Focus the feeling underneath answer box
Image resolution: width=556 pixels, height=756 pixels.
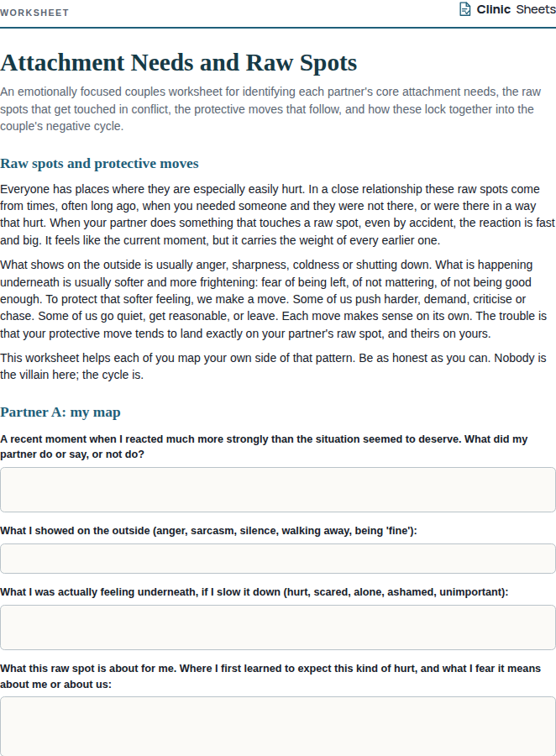(x=278, y=627)
